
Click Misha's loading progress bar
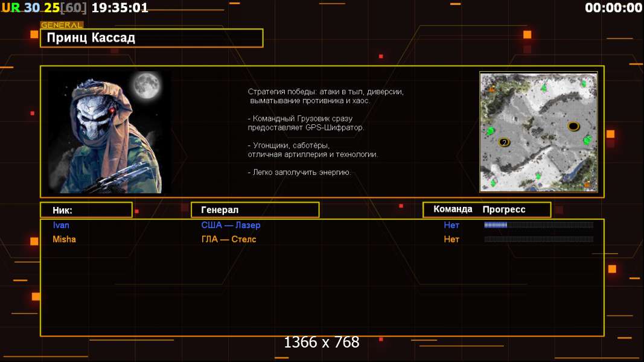point(539,240)
